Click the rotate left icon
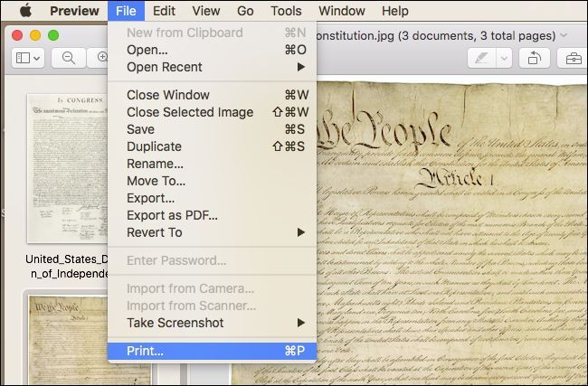The width and height of the screenshot is (588, 386). [x=535, y=58]
